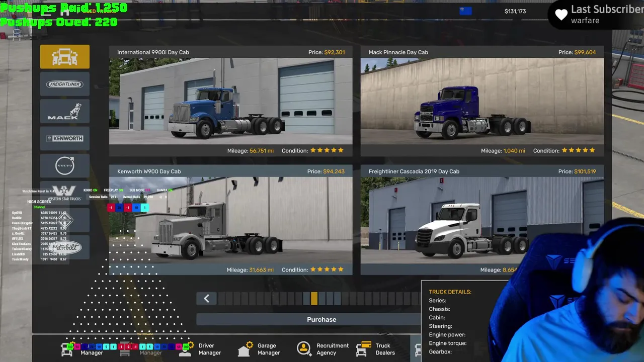Select the Driver Manager label
The height and width of the screenshot is (362, 644).
(210, 349)
